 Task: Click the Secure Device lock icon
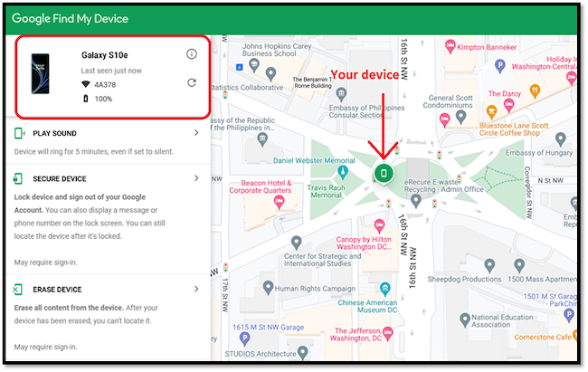[x=17, y=178]
